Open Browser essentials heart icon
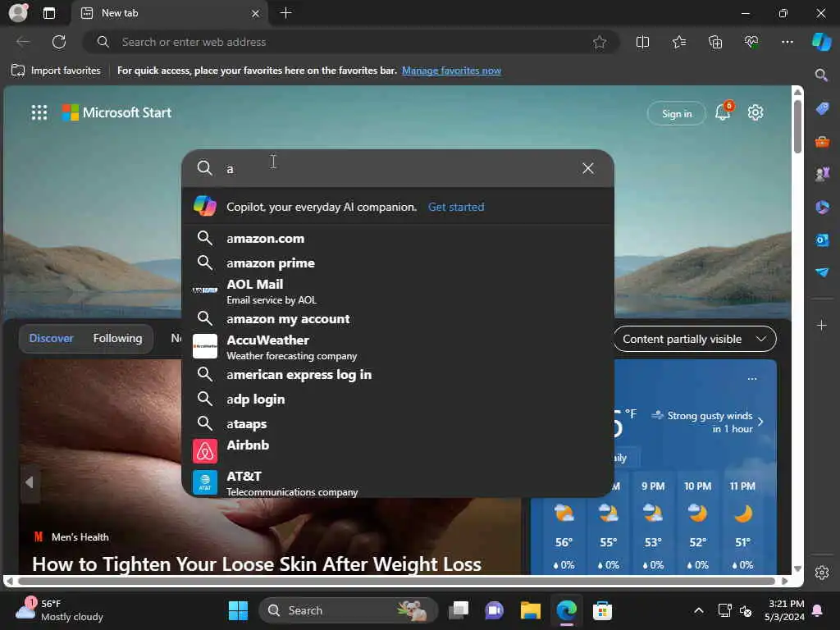 (x=751, y=42)
